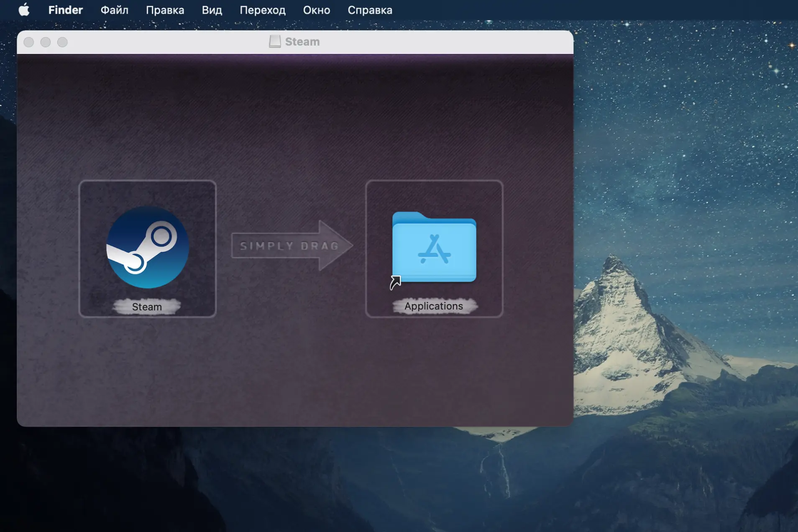Minimize the Steam disk image window
Viewport: 798px width, 532px height.
(46, 42)
